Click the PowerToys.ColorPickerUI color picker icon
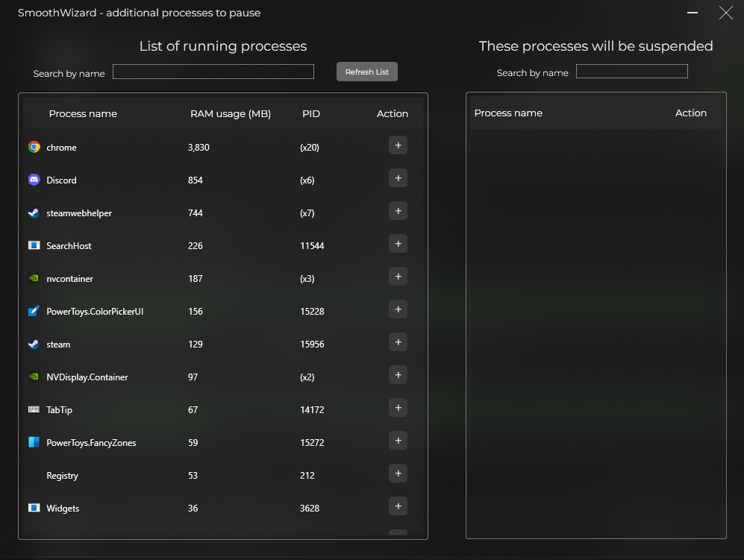Viewport: 744px width, 560px height. (34, 311)
